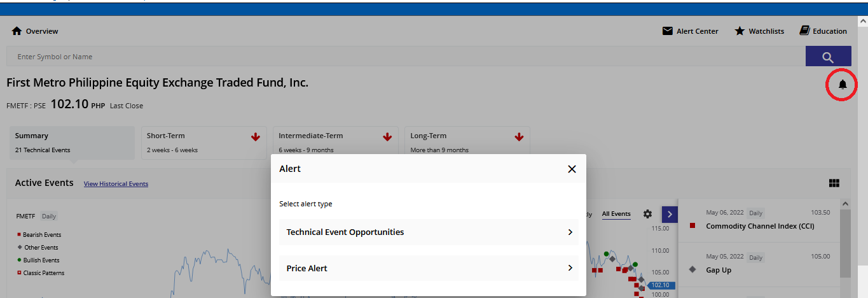The height and width of the screenshot is (298, 868).
Task: Click the Long-Term red down arrow
Action: pyautogui.click(x=519, y=137)
